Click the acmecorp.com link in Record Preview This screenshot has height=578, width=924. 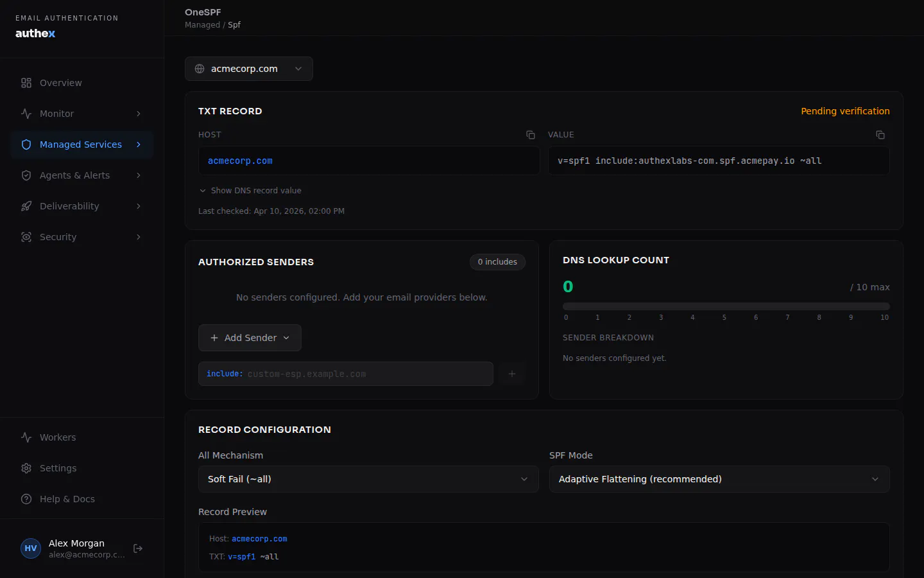tap(259, 539)
